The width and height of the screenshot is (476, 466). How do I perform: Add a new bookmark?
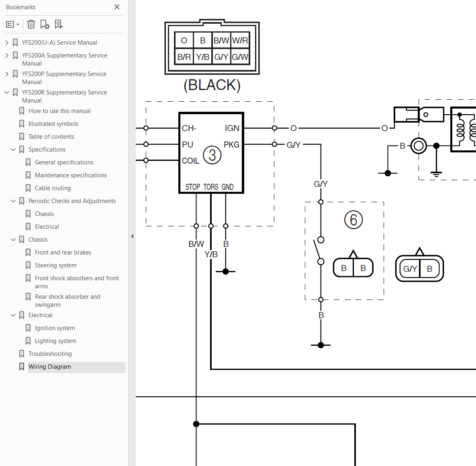pyautogui.click(x=45, y=24)
